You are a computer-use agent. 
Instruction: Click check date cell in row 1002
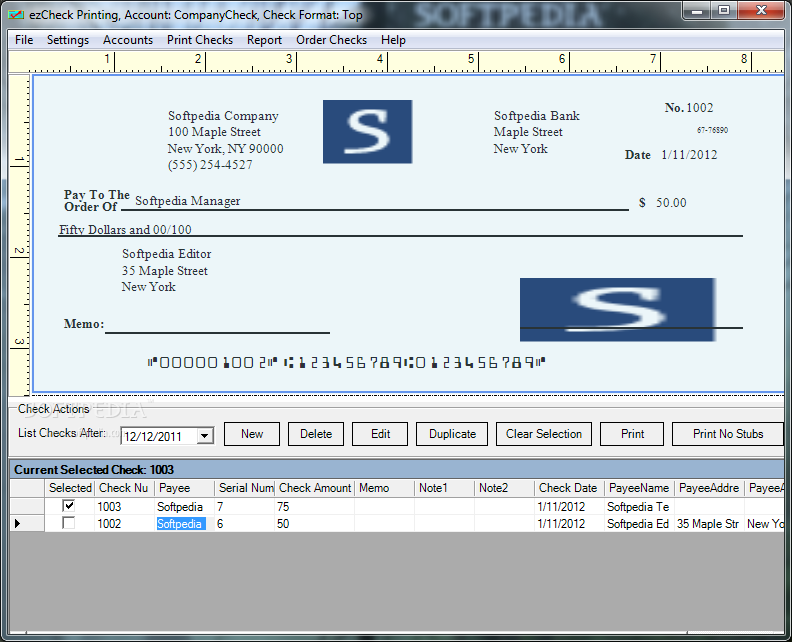coord(570,524)
